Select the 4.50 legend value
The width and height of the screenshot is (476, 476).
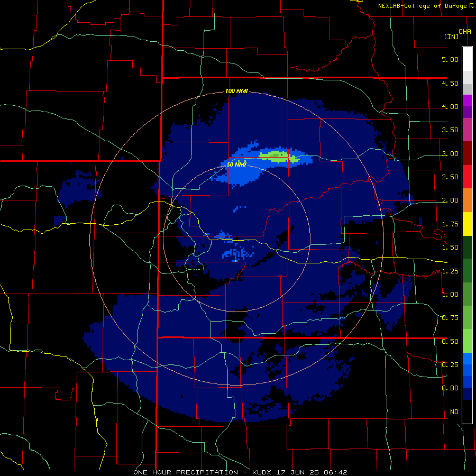coord(450,83)
